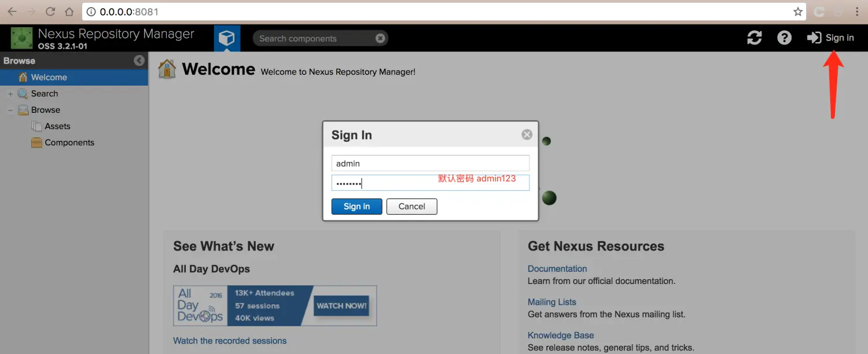Viewport: 868px width, 354px height.
Task: Open Assets in the sidebar
Action: [x=57, y=126]
